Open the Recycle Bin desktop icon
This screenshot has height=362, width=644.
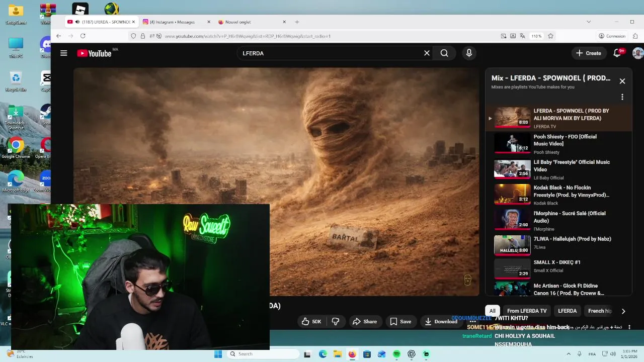[16, 81]
